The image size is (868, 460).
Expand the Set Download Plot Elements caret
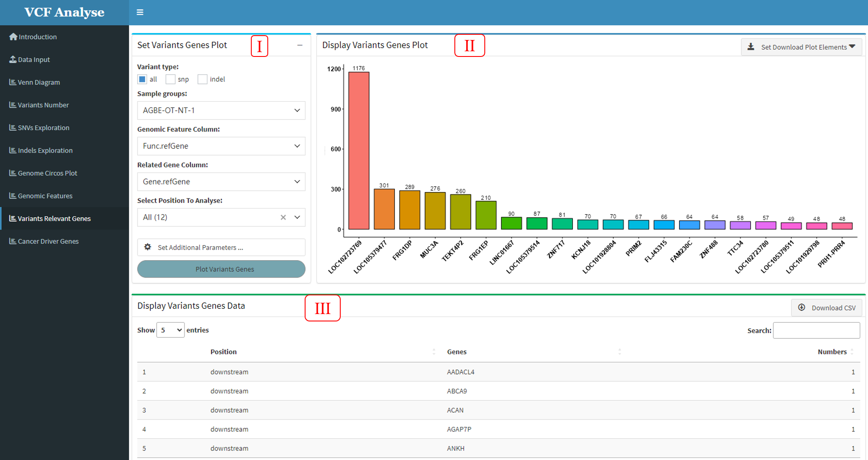pos(852,46)
